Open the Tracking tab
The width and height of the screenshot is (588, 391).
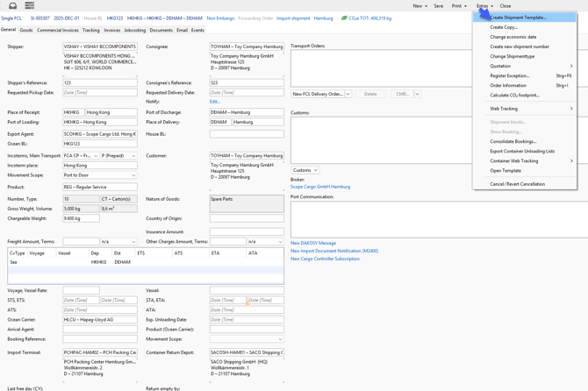91,31
